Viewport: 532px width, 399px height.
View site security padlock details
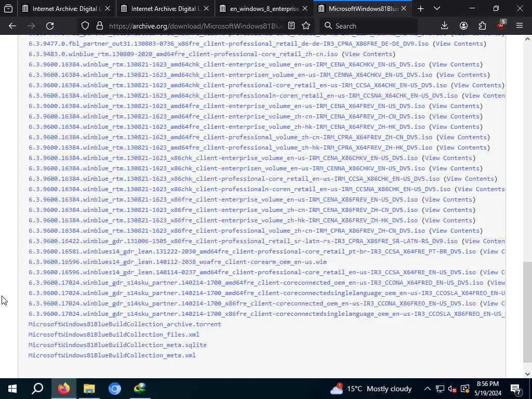tap(99, 26)
